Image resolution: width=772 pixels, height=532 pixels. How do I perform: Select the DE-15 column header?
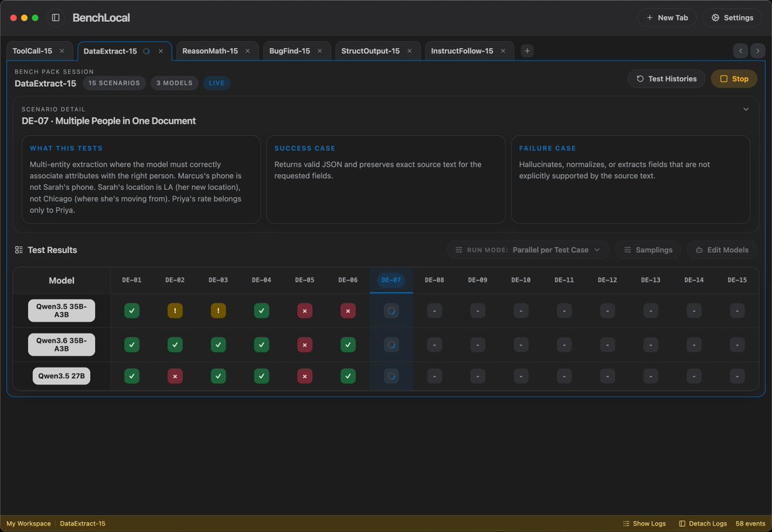(x=737, y=280)
